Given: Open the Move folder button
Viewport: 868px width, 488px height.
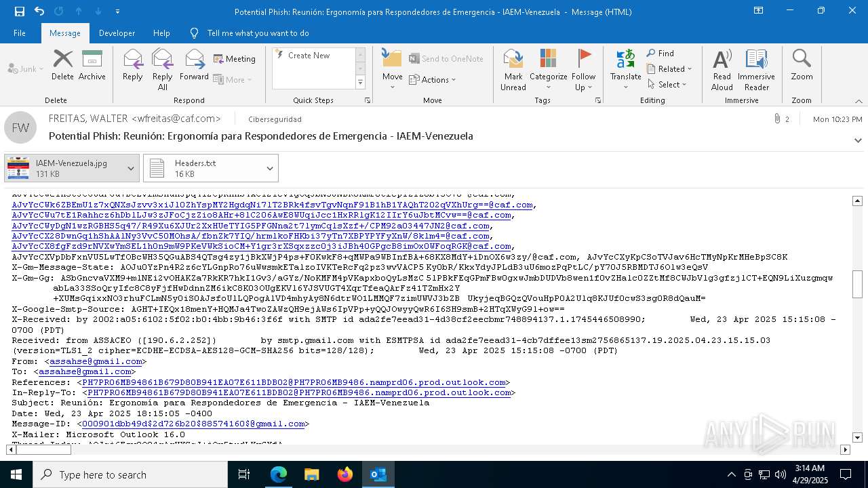Looking at the screenshot, I should (392, 70).
